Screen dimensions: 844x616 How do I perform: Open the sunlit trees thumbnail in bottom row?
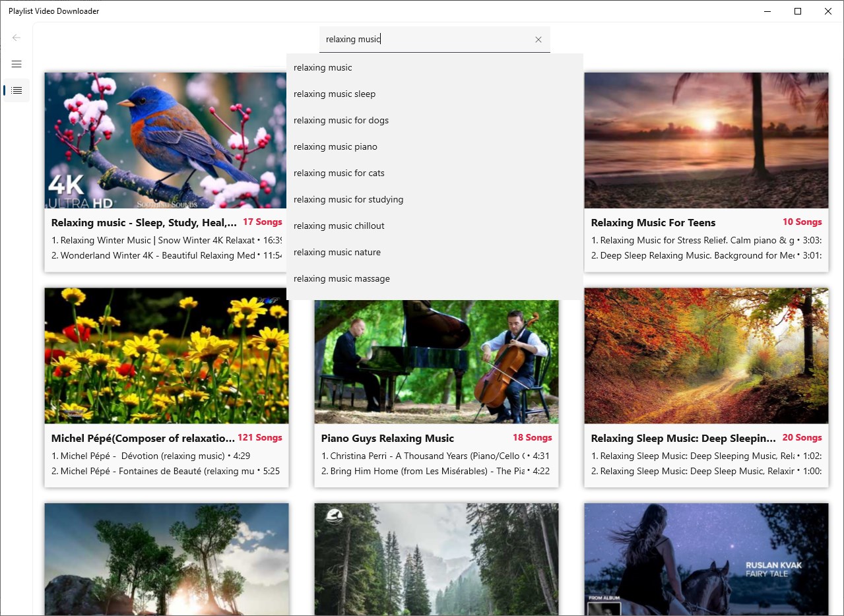coord(166,559)
